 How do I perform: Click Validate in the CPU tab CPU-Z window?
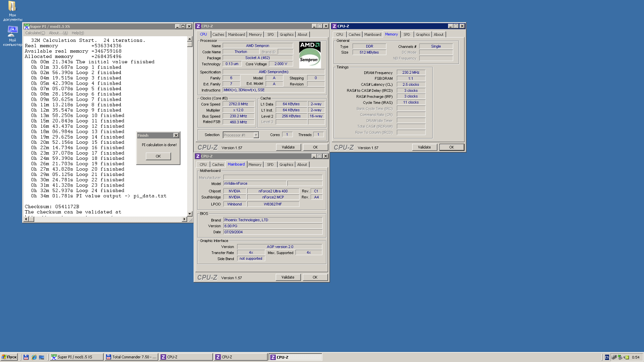coord(288,147)
